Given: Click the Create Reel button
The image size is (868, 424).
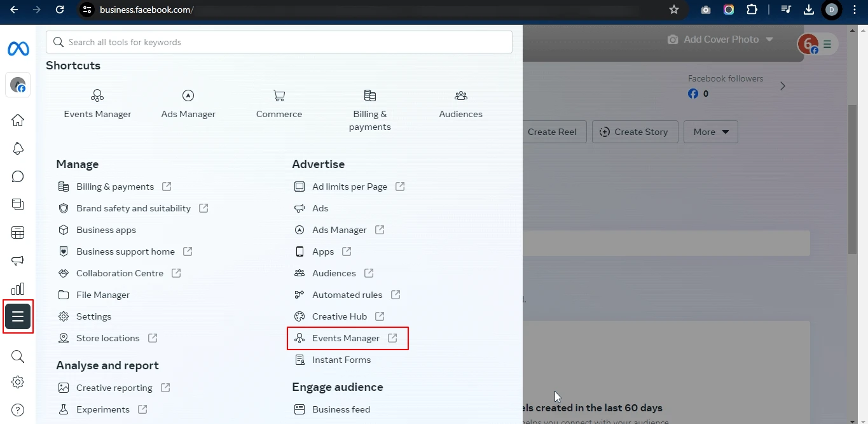Looking at the screenshot, I should [x=553, y=132].
